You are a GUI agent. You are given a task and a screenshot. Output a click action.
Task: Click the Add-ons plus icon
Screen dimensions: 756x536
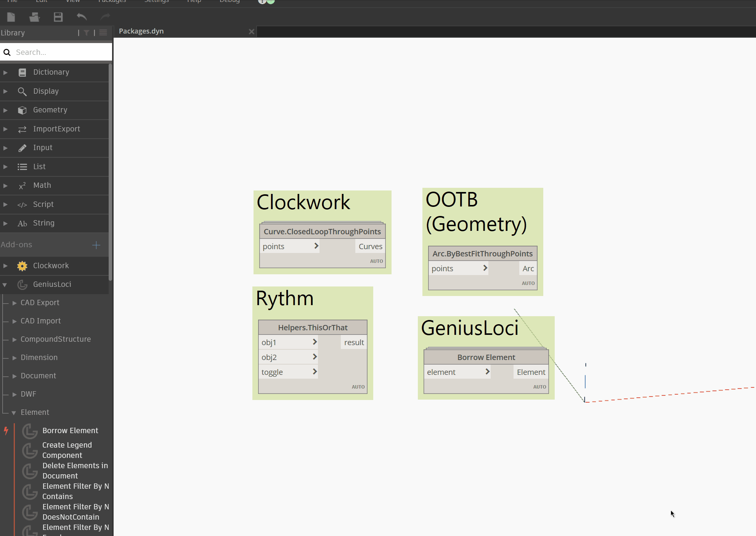[96, 245]
